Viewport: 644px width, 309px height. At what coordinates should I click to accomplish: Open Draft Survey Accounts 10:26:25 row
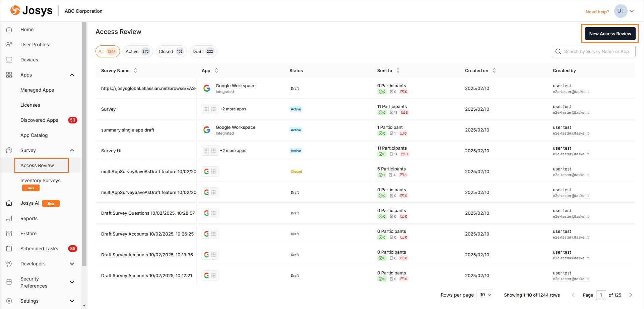click(x=365, y=234)
